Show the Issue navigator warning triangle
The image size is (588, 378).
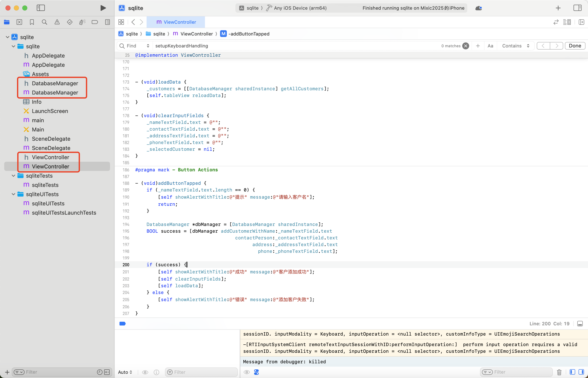57,22
